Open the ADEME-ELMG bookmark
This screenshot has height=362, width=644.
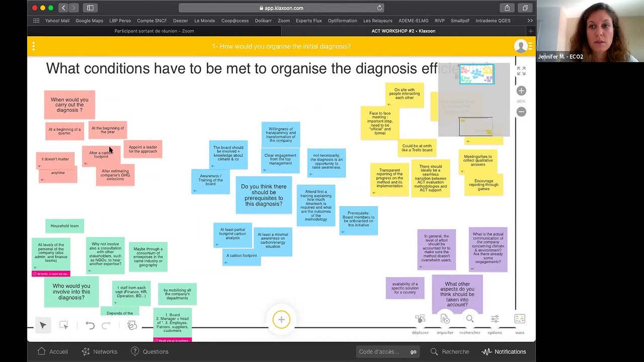click(414, 21)
